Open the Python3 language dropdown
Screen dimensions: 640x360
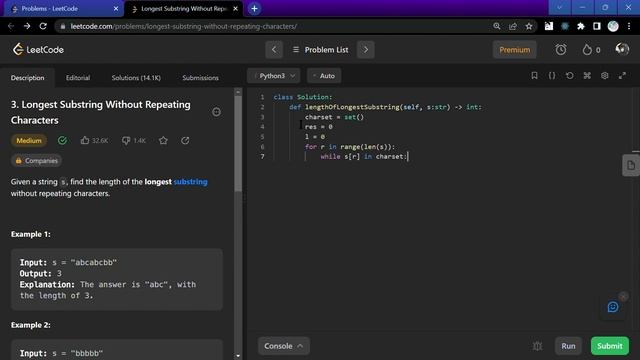(x=274, y=76)
